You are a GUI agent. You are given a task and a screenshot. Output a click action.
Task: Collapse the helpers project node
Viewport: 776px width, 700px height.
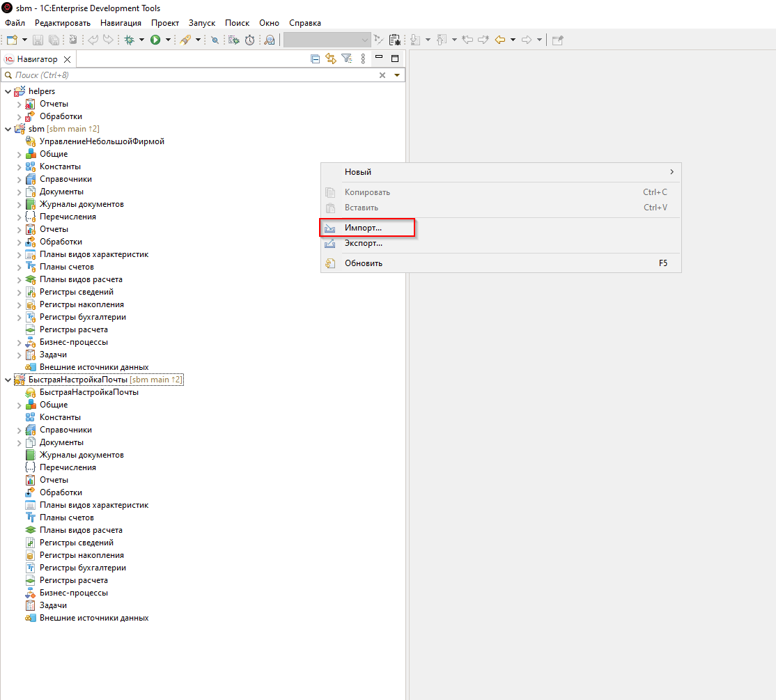(8, 91)
